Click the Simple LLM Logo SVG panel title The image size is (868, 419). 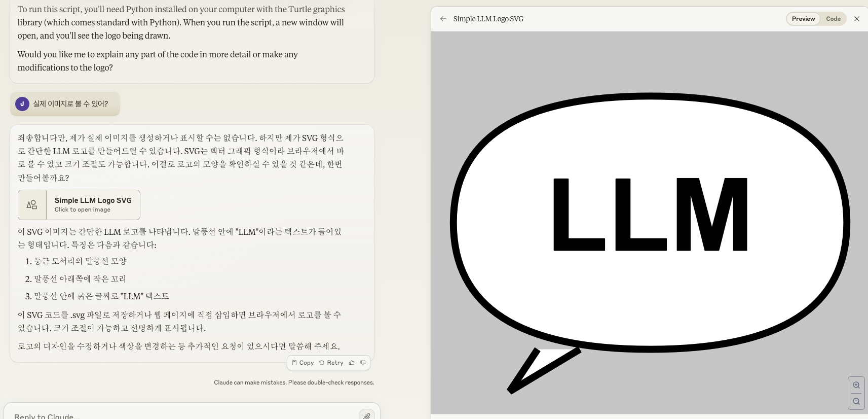click(x=488, y=19)
